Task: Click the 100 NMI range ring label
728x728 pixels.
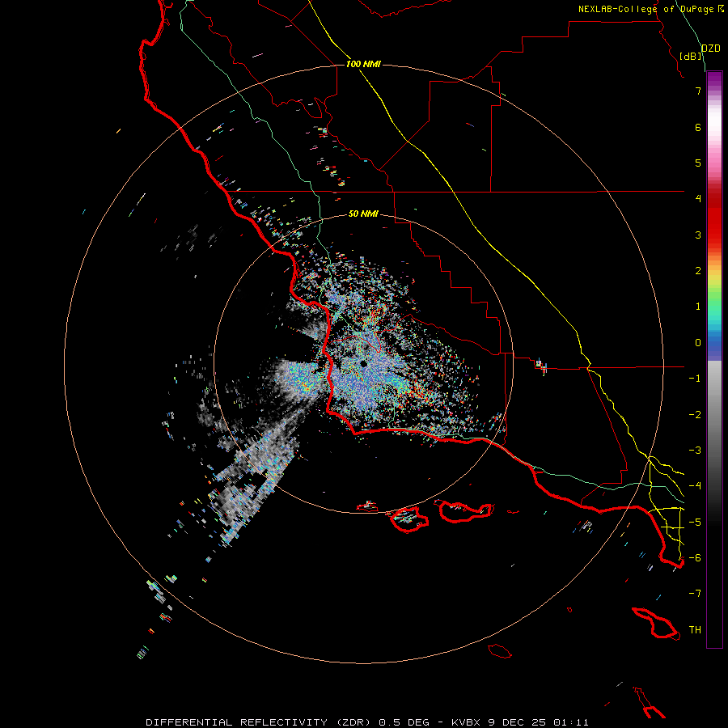Action: coord(363,64)
